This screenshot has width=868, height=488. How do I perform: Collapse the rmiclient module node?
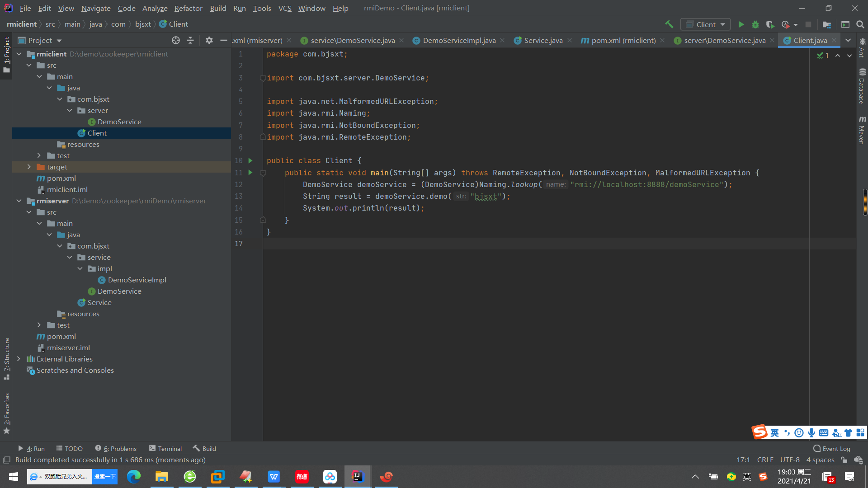(19, 54)
